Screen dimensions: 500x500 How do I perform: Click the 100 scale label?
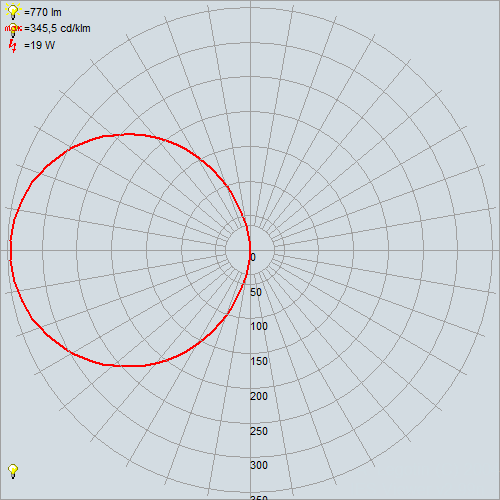coord(259,326)
